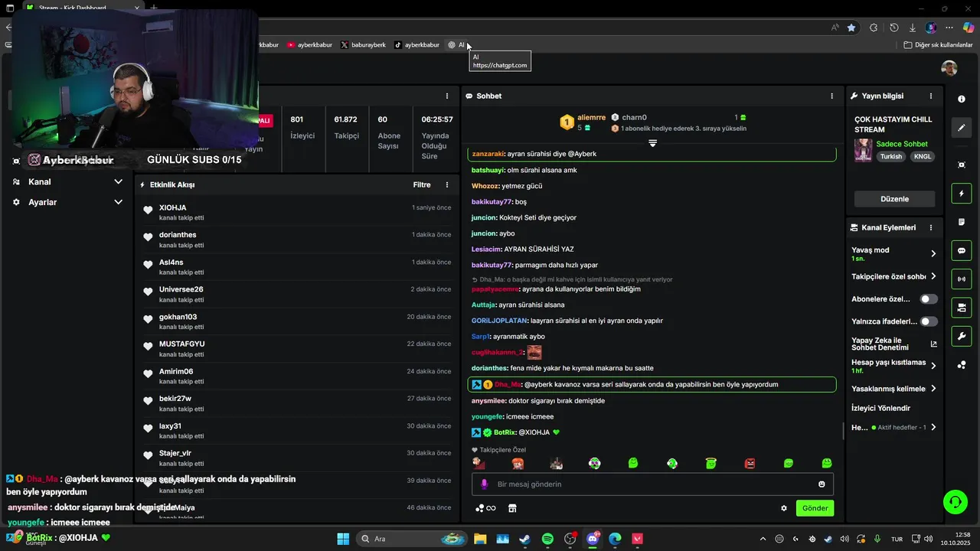Click the Düzenle stream info button
This screenshot has width=980, height=551.
(894, 199)
